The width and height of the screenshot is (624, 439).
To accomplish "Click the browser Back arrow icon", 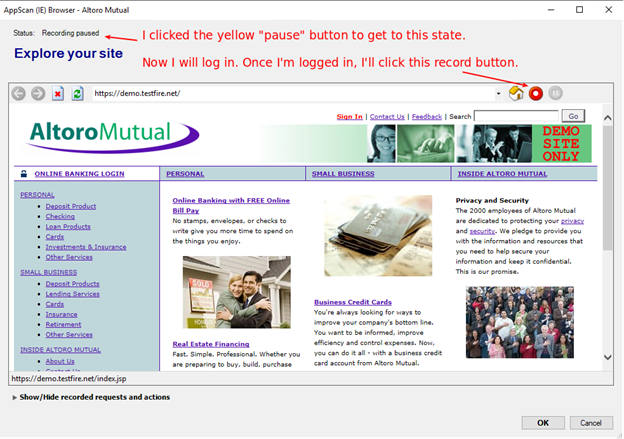I will tap(18, 93).
